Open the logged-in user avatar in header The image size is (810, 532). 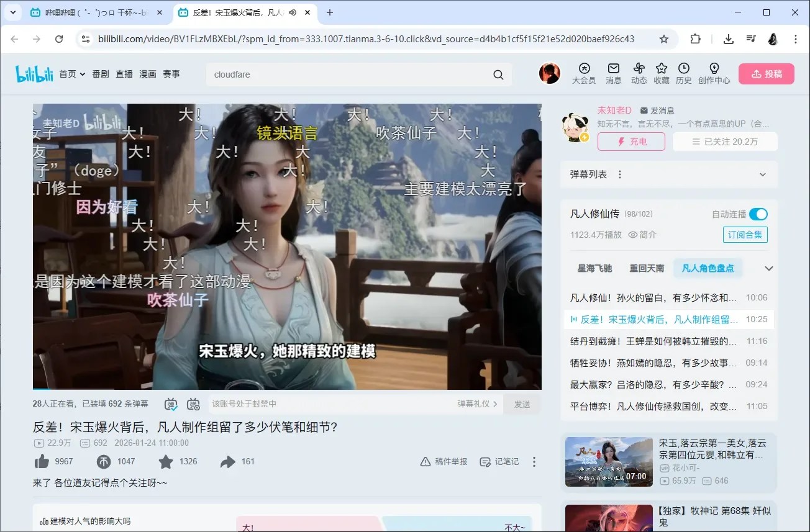(x=549, y=73)
